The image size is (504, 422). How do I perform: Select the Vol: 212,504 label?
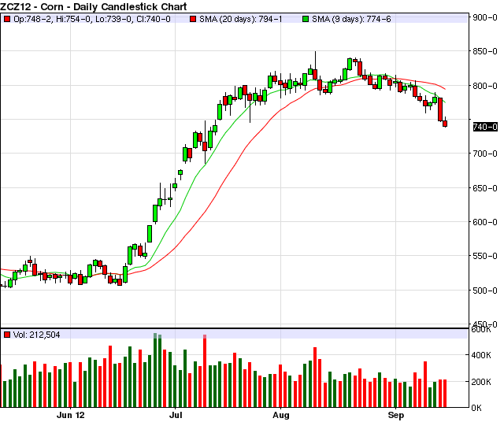(37, 335)
